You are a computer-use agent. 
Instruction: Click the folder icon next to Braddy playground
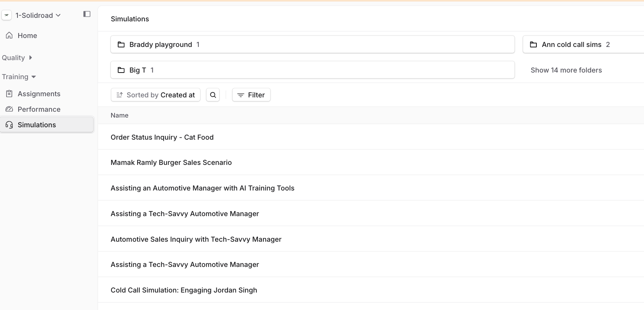click(121, 45)
